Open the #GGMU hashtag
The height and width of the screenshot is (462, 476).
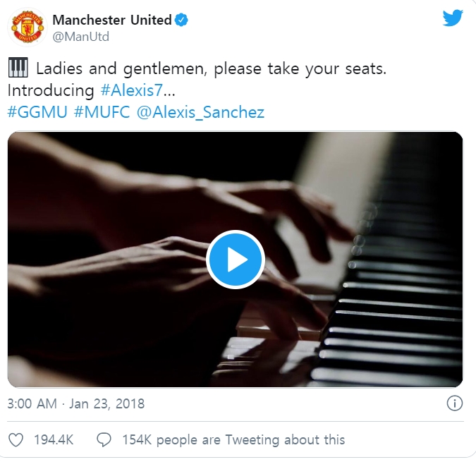coord(37,112)
